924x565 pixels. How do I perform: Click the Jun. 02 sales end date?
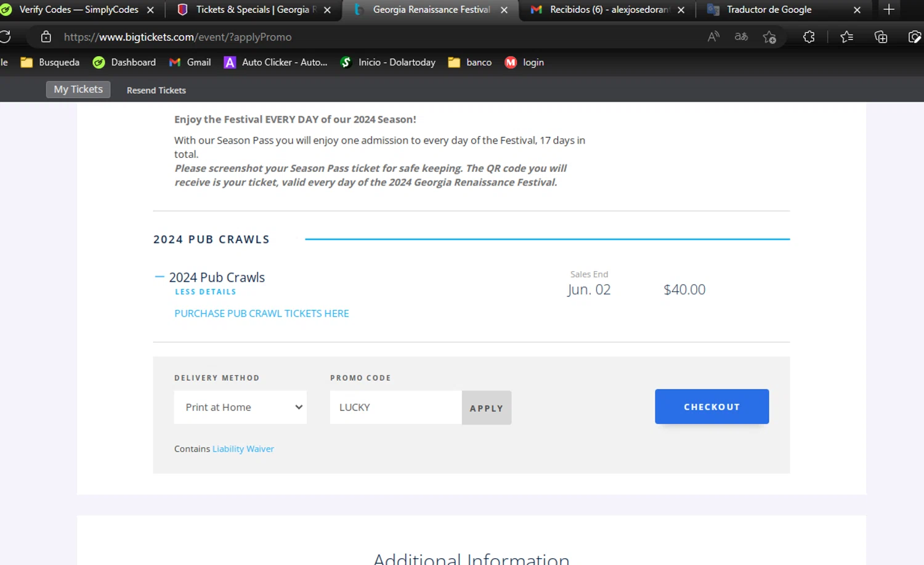tap(589, 290)
